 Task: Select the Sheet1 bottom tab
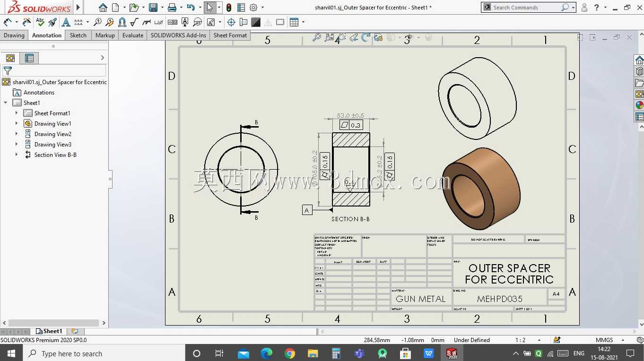49,331
